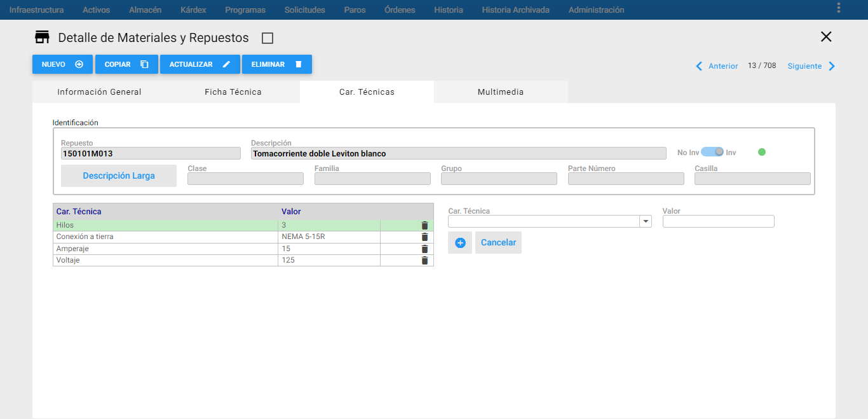Image resolution: width=868 pixels, height=419 pixels.
Task: Tick the checkbox next to the title
Action: (x=268, y=38)
